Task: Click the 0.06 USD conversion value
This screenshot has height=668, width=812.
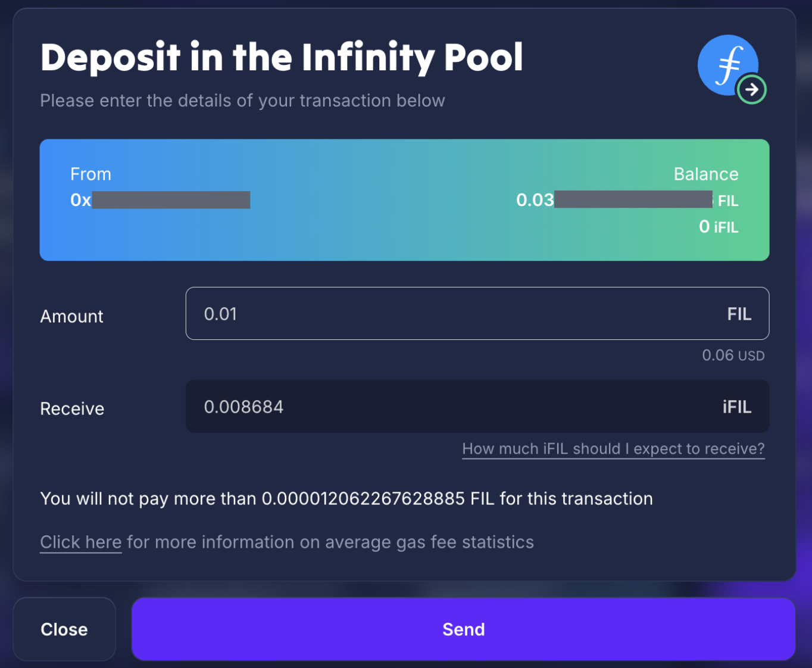Action: point(733,355)
